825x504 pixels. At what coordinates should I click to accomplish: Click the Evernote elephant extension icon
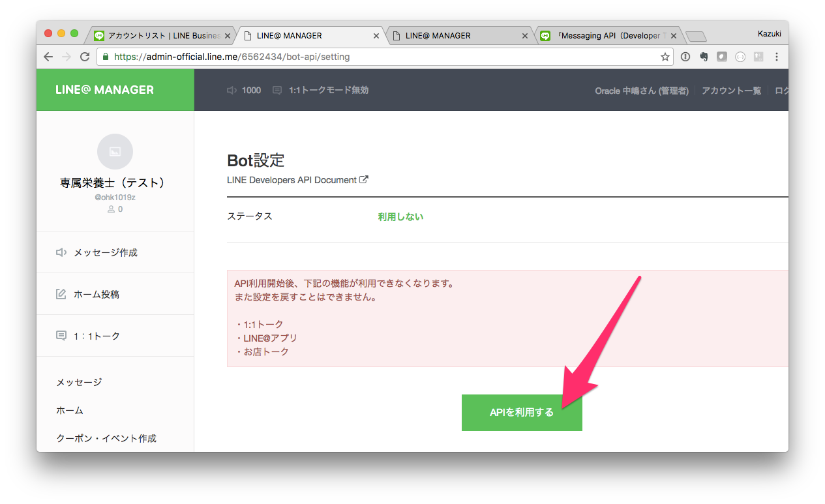[704, 57]
